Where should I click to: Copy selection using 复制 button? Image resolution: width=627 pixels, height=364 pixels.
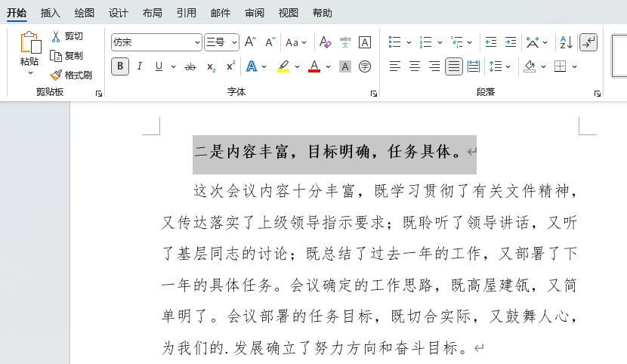click(66, 56)
